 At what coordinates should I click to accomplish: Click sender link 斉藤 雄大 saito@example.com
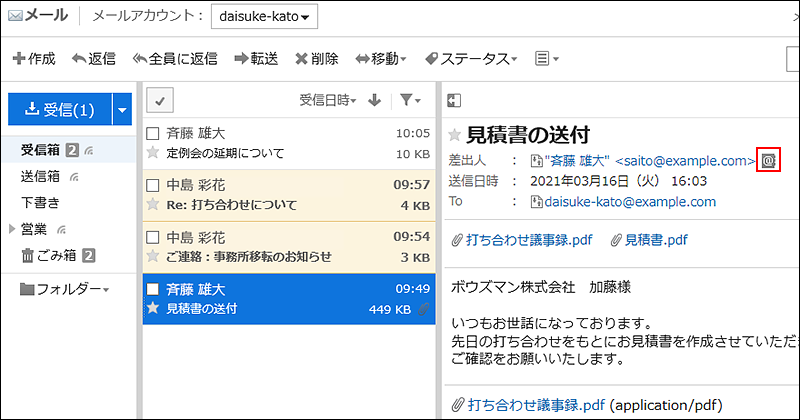click(x=649, y=161)
